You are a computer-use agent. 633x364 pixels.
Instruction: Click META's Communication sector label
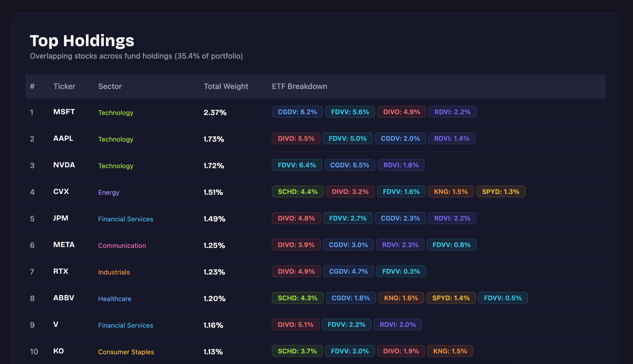click(122, 245)
